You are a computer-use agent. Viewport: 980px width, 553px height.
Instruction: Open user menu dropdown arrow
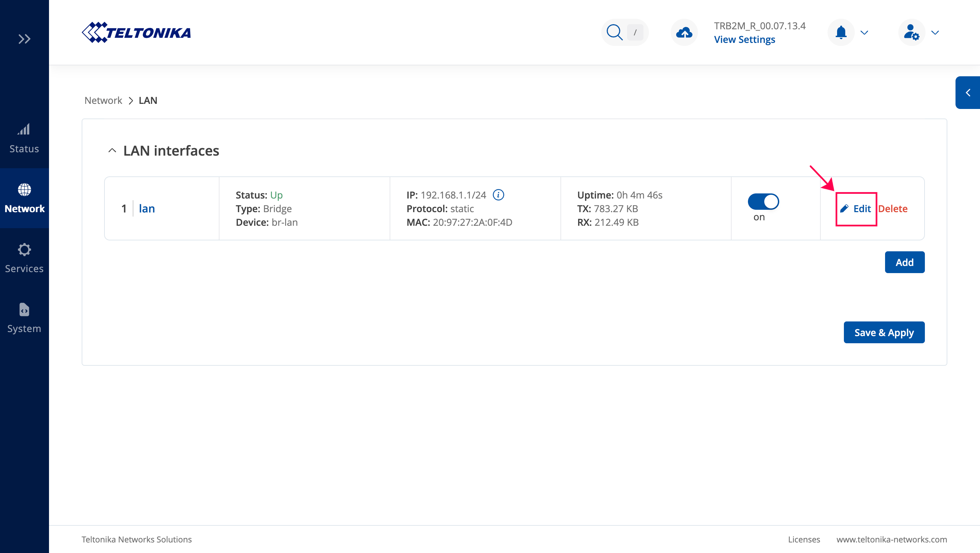(935, 32)
